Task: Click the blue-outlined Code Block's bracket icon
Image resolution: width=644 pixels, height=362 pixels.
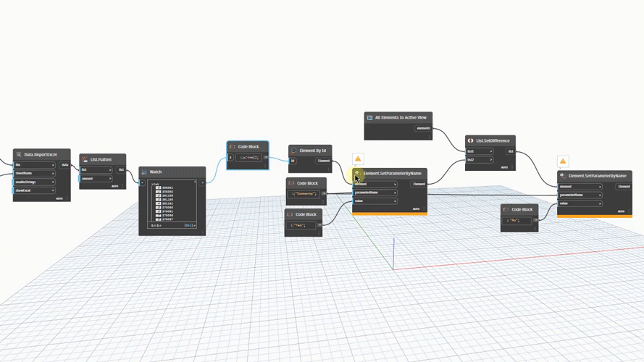Action: [233, 146]
